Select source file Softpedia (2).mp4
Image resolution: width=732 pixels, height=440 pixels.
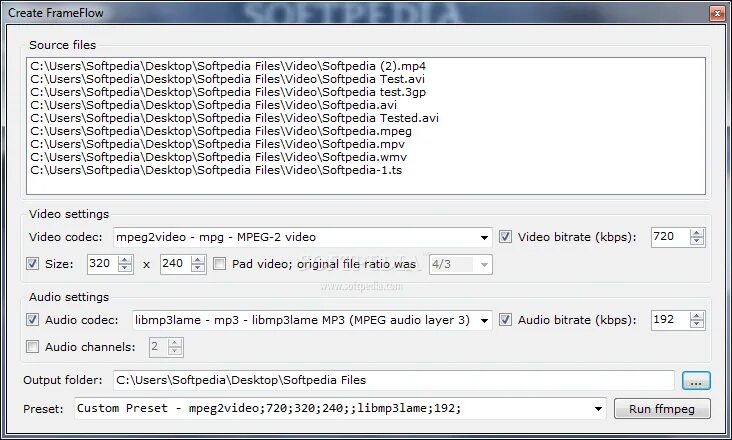click(x=228, y=66)
